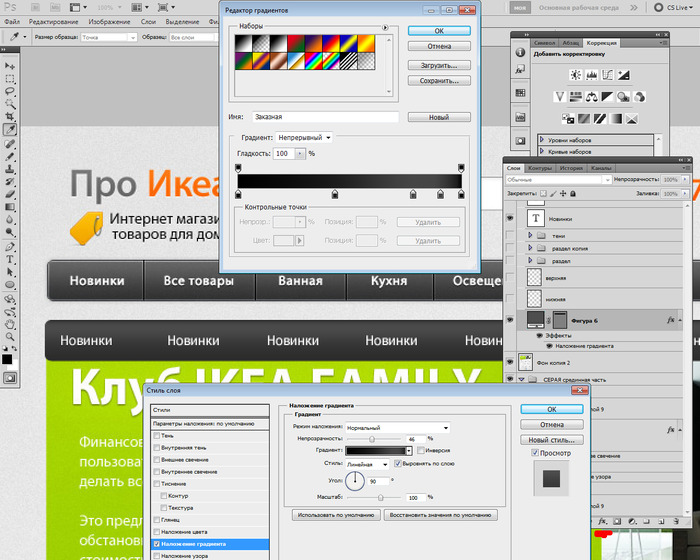Select the Eyedropper tool in the tools panel
700x560 pixels.
pyautogui.click(x=9, y=130)
